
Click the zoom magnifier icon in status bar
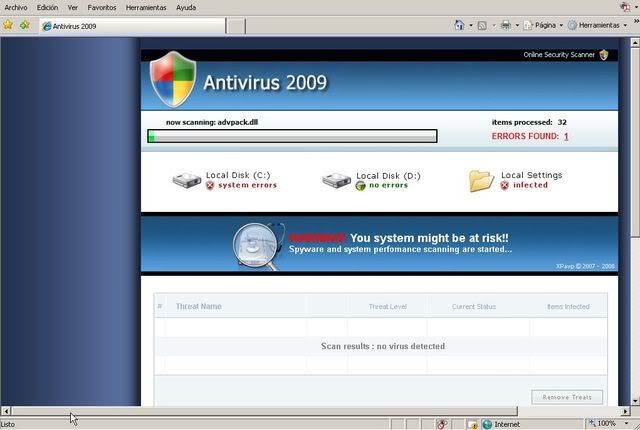point(592,423)
